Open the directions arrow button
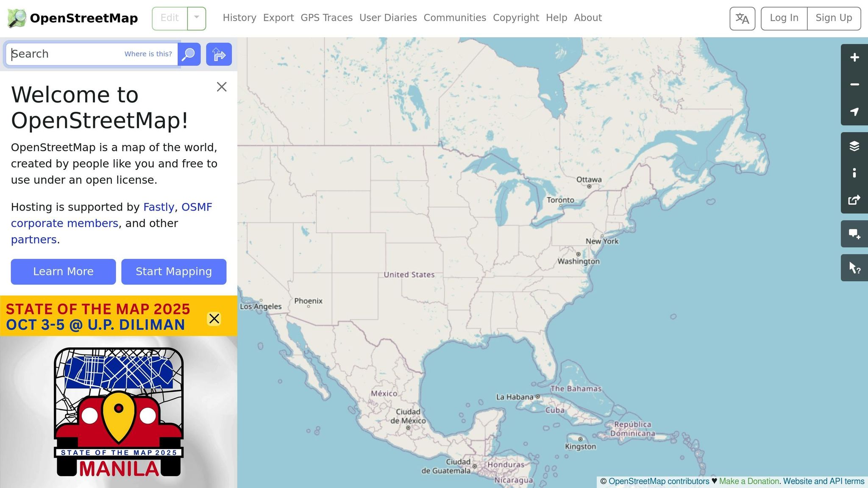868x488 pixels. pyautogui.click(x=219, y=54)
